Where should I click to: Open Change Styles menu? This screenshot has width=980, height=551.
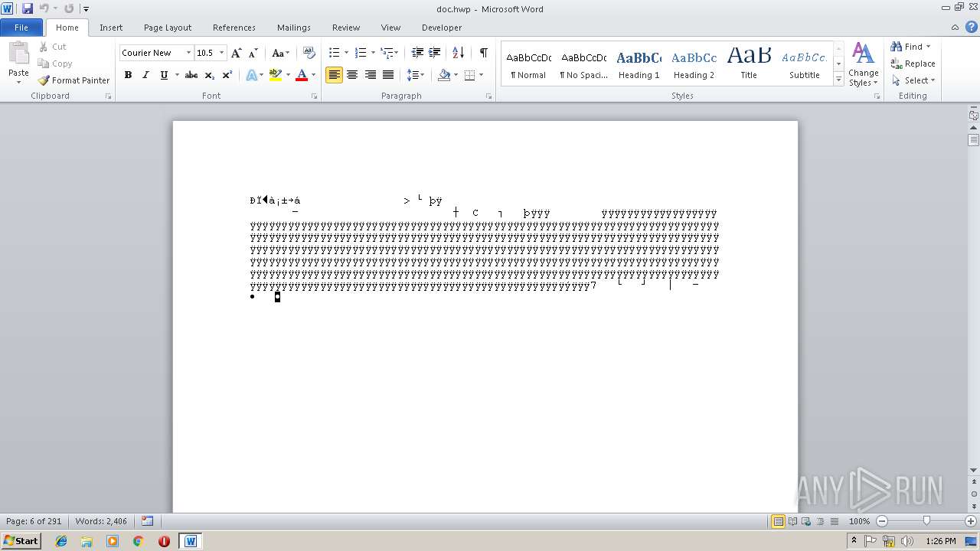[x=863, y=64]
